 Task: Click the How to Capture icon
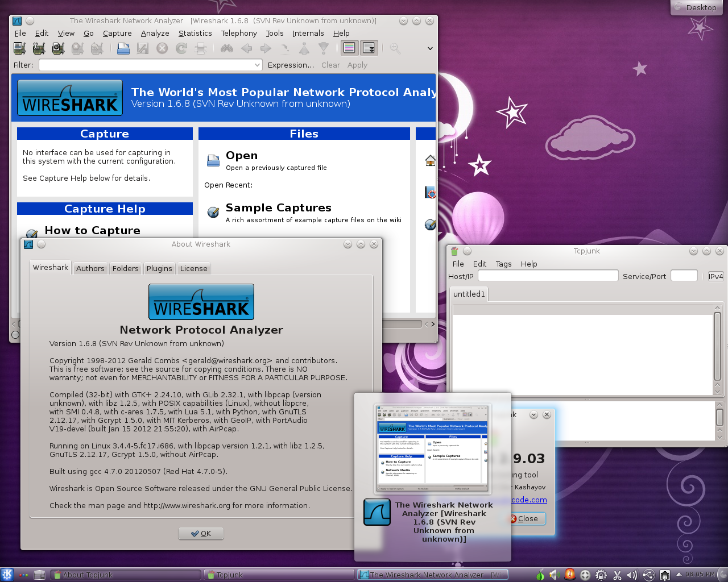[32, 233]
